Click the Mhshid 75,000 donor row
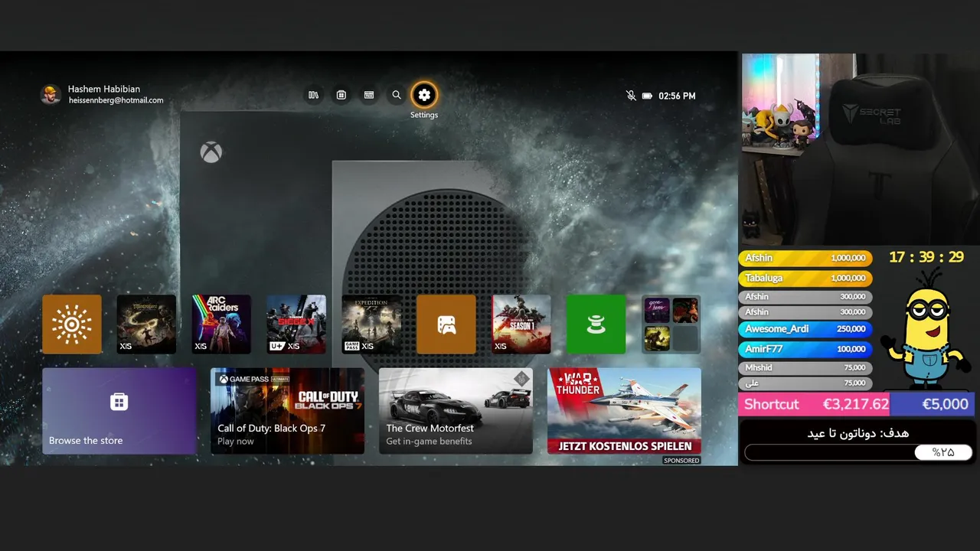Viewport: 980px width, 551px height. [805, 368]
